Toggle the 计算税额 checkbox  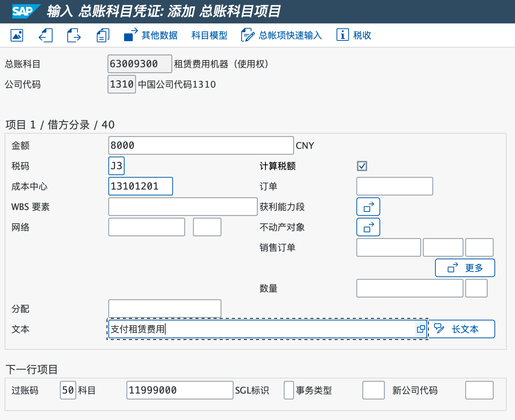point(362,166)
